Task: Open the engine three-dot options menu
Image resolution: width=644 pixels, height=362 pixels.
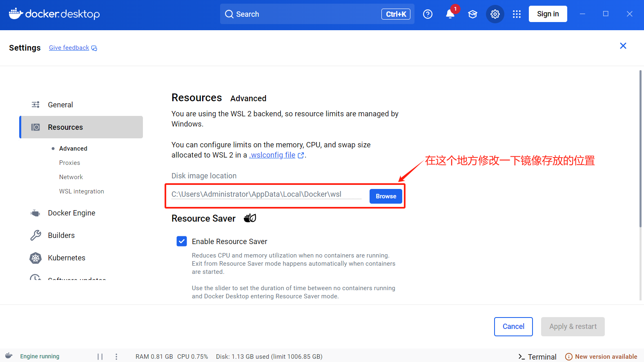Action: [116, 357]
